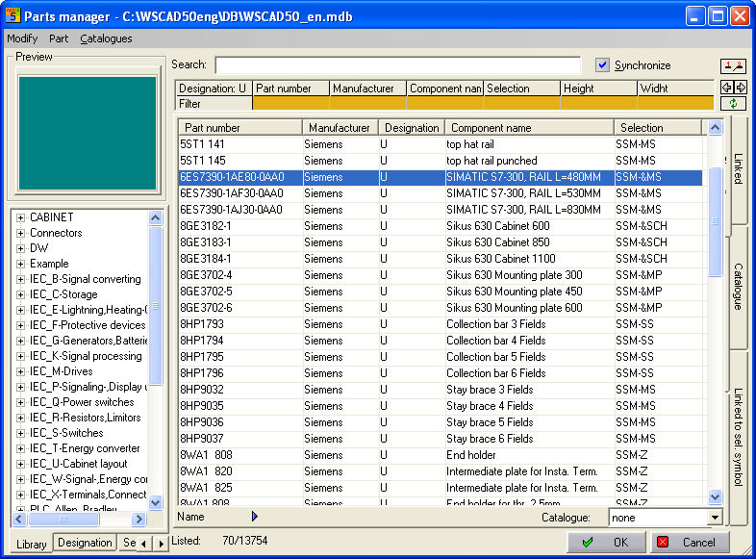Expand IEC_B-Signal converting node
756x559 pixels.
tap(20, 279)
